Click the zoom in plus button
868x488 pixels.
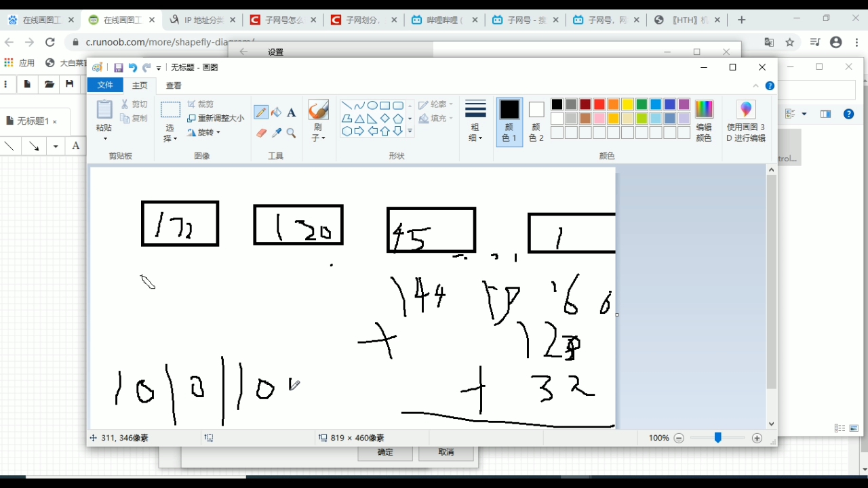point(757,438)
